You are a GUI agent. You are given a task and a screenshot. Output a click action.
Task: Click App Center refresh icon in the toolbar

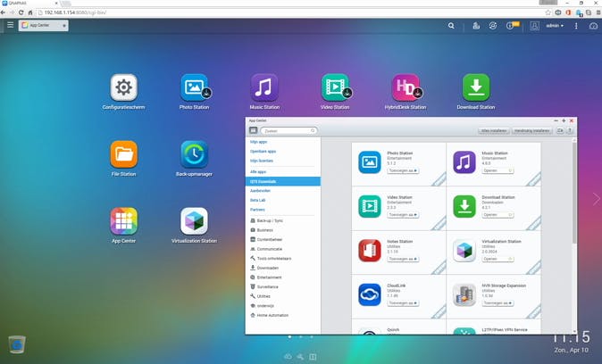560,131
